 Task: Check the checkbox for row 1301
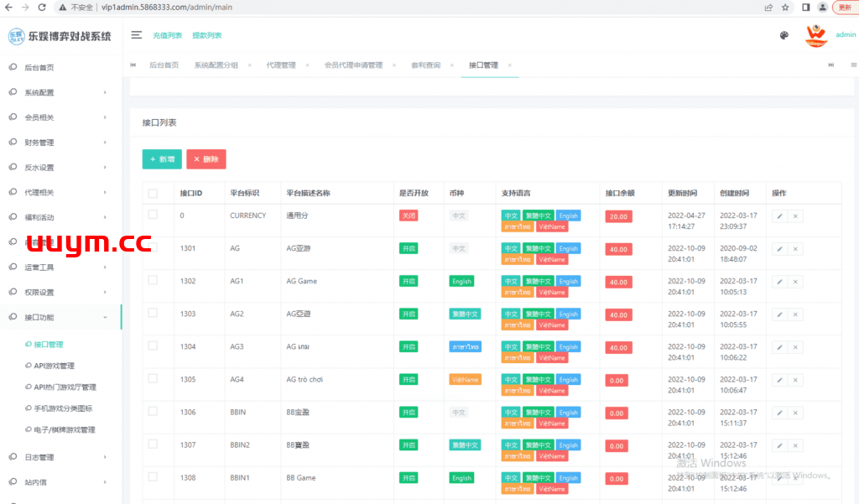[153, 247]
